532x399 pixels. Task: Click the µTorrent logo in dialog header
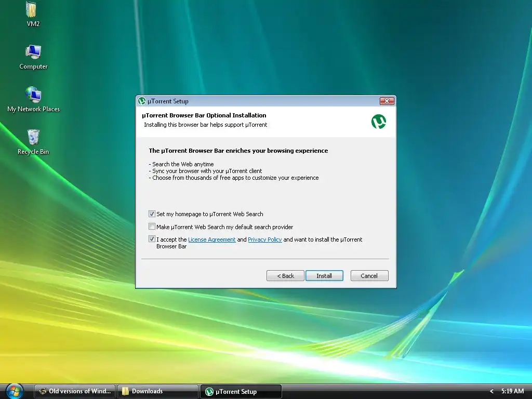(379, 122)
